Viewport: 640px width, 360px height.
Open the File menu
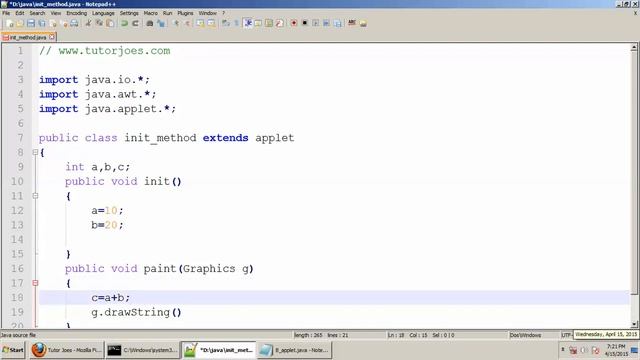[x=6, y=13]
